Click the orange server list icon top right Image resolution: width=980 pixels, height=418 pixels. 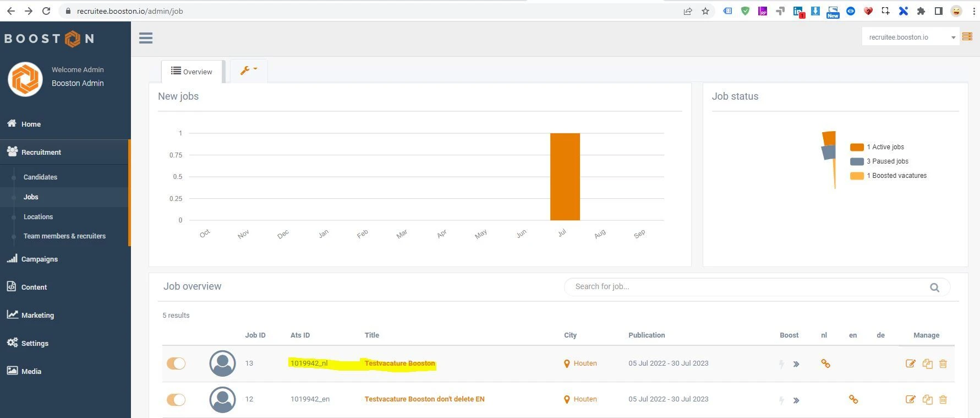967,37
